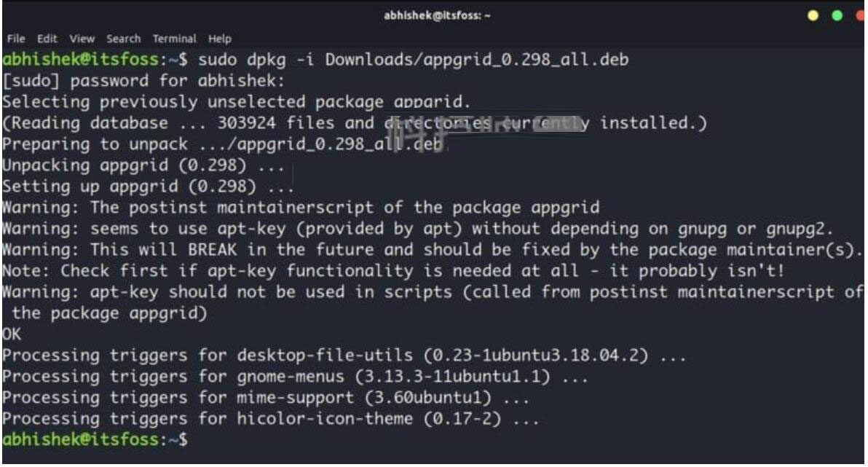Open the Edit menu
Screen dimensions: 868x467
47,39
